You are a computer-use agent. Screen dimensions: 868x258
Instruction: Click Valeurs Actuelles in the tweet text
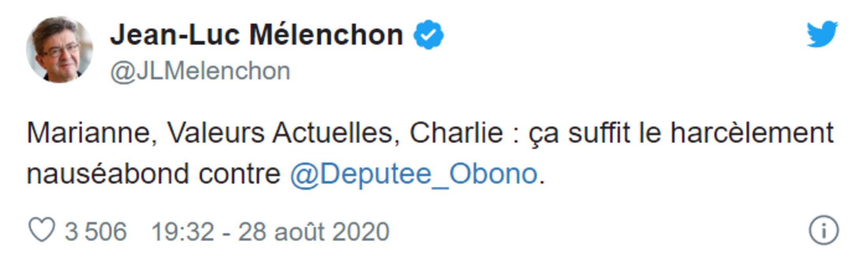(x=280, y=133)
